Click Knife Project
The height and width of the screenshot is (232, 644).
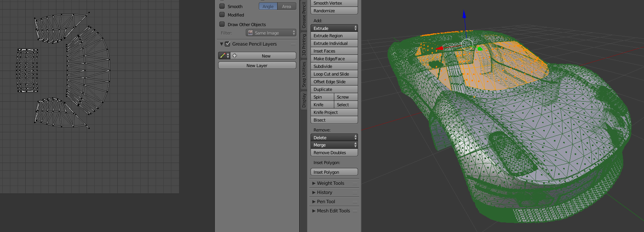(x=334, y=112)
